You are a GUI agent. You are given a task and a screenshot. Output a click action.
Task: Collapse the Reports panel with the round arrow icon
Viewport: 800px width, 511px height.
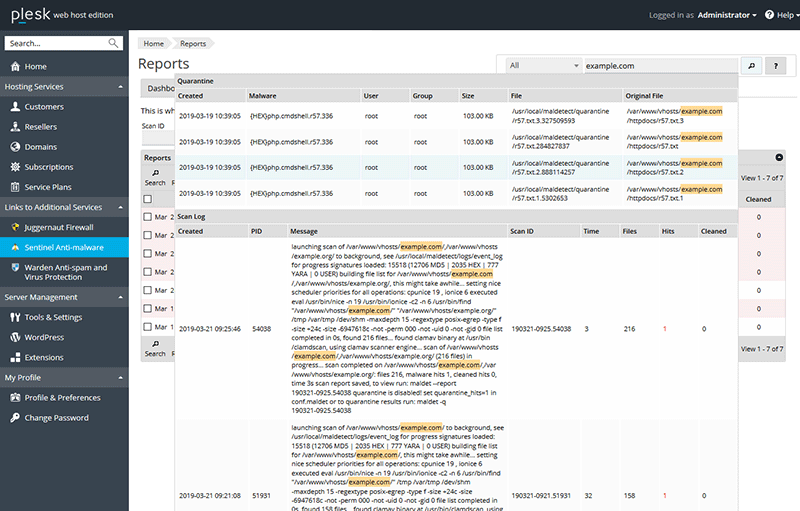pos(779,158)
